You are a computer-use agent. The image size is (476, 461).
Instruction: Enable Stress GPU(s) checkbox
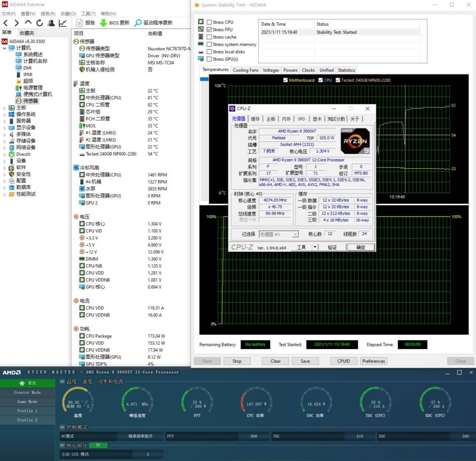(209, 59)
